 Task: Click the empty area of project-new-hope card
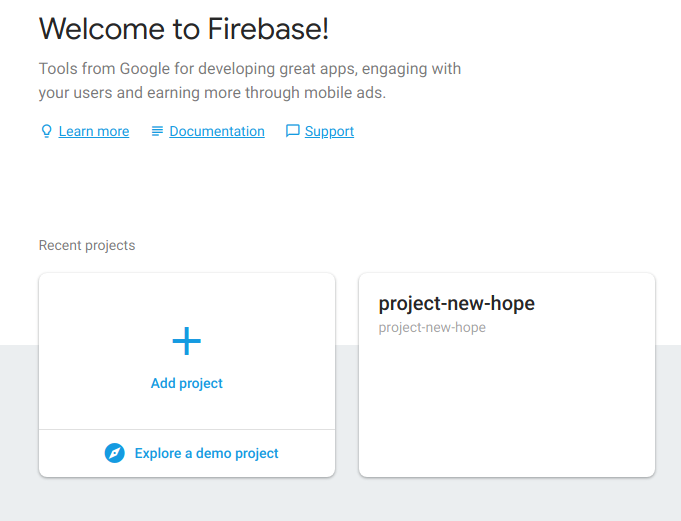click(506, 410)
